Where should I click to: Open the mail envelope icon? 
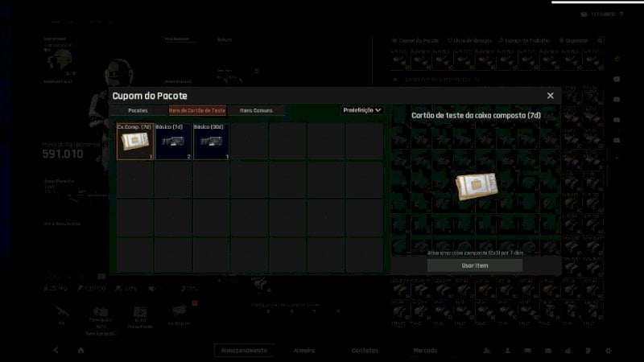click(x=548, y=351)
